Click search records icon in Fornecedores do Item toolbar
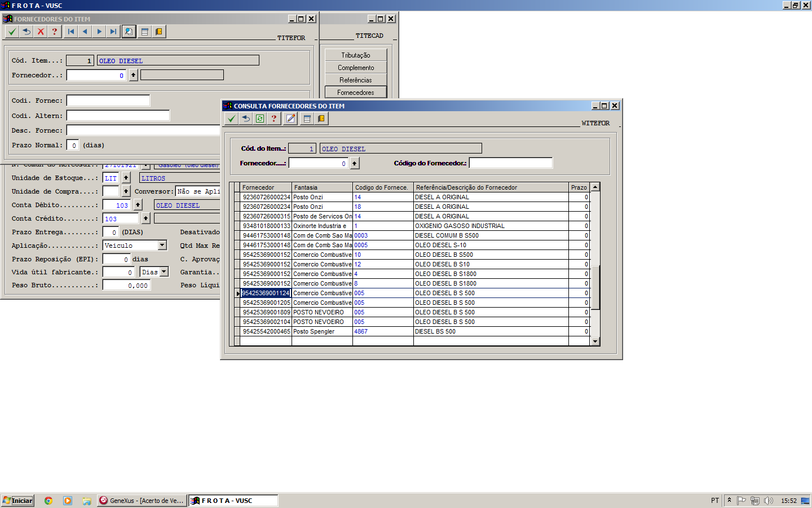 coord(129,32)
